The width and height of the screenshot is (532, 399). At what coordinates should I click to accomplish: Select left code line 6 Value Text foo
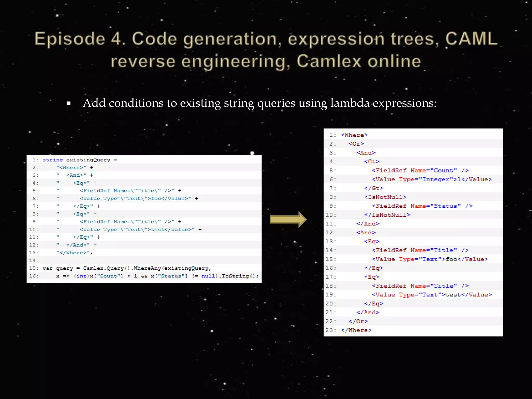point(127,198)
